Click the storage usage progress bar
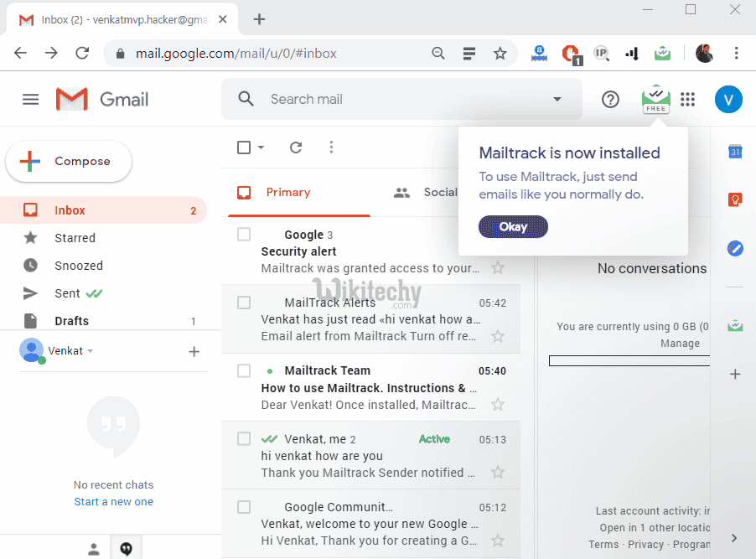Screen dimensions: 756x559 [x=629, y=360]
